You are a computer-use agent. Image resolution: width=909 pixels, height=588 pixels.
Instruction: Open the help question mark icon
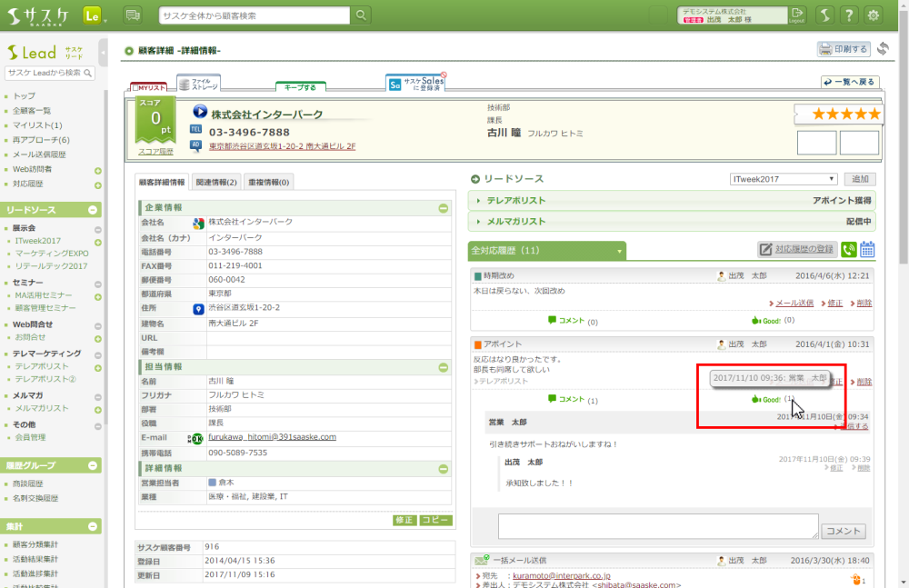click(848, 15)
